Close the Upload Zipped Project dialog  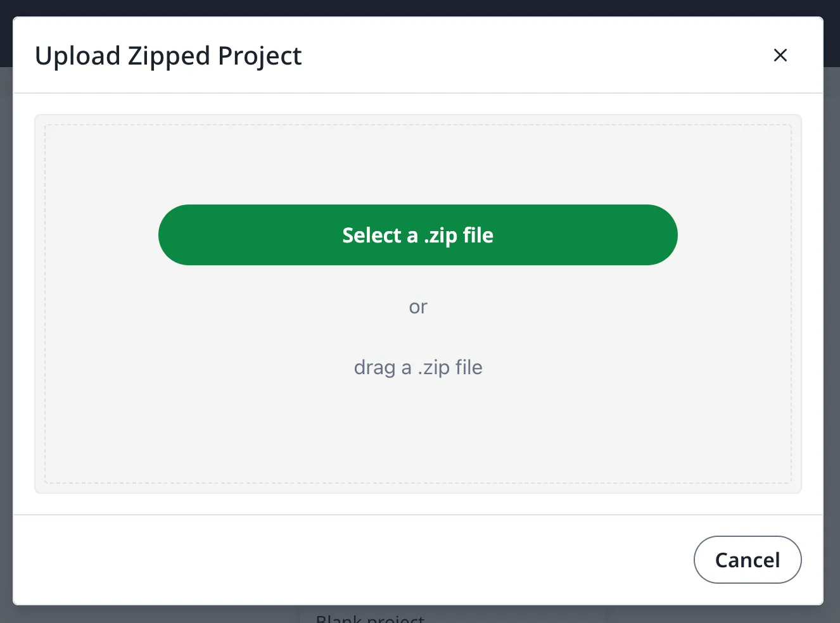(x=780, y=55)
